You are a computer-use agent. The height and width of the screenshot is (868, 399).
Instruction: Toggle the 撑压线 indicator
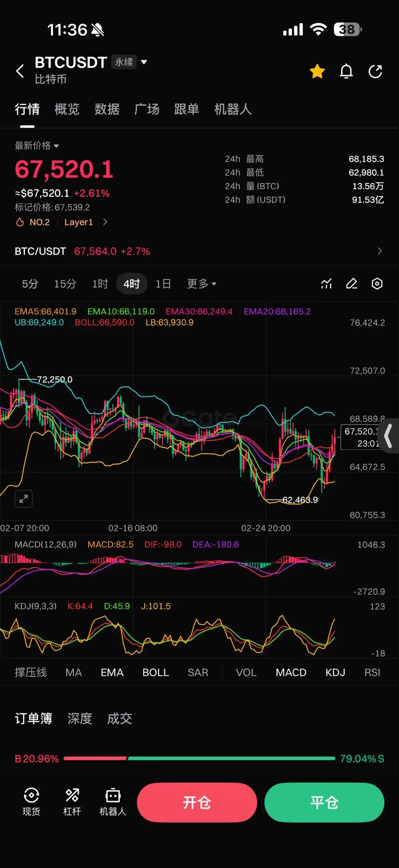[31, 673]
